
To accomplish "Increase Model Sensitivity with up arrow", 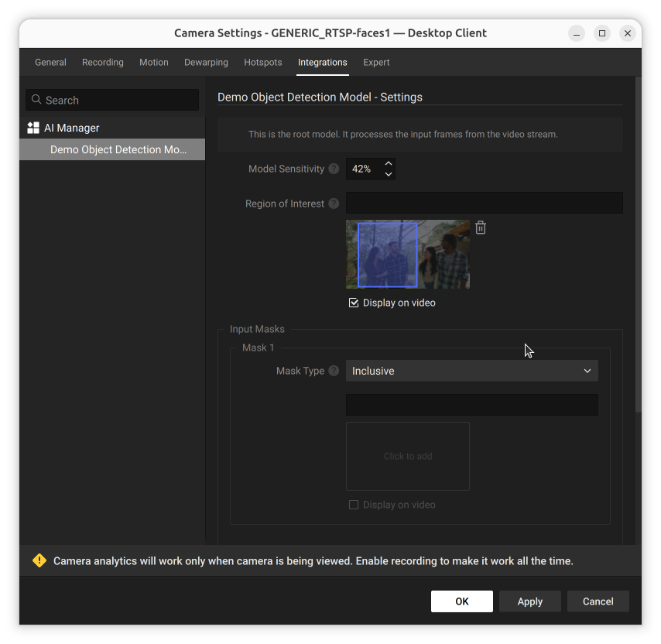I will tap(389, 163).
